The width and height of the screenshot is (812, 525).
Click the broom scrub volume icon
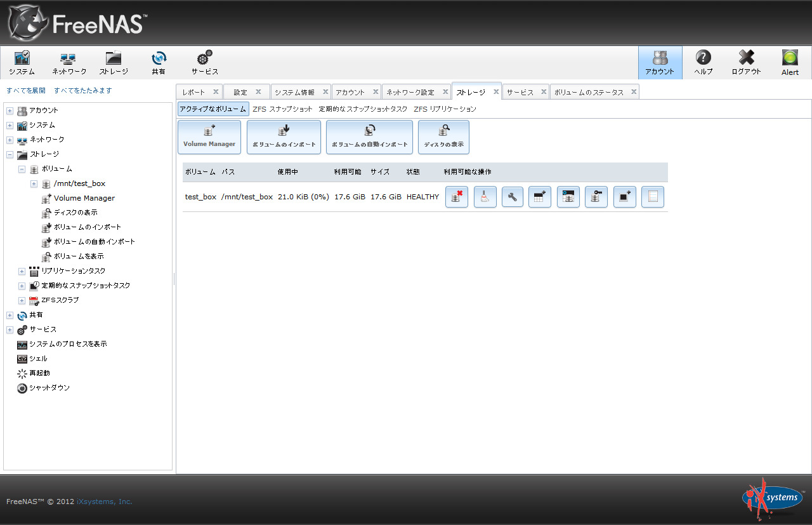click(x=485, y=197)
